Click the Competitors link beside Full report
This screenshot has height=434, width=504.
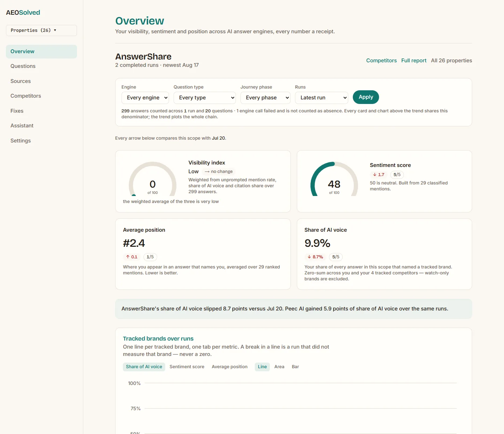(x=381, y=61)
